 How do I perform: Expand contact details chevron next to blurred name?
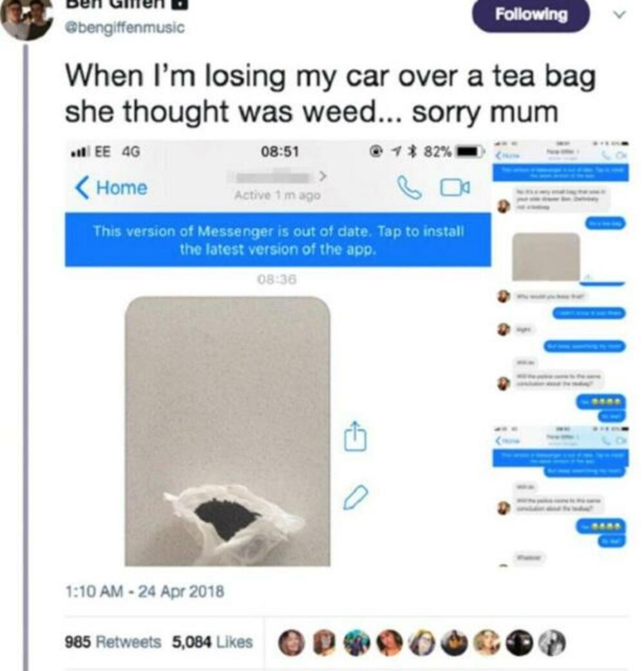(323, 176)
